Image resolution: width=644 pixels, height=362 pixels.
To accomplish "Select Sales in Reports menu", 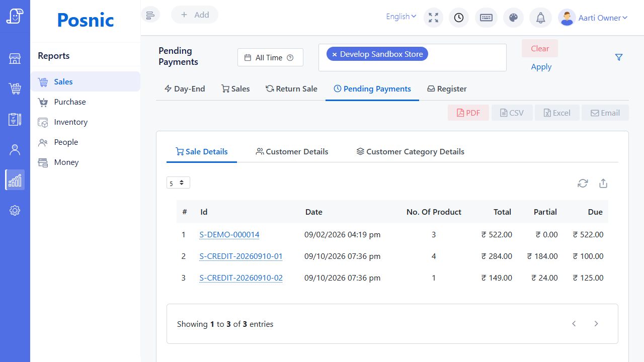I will (85, 81).
